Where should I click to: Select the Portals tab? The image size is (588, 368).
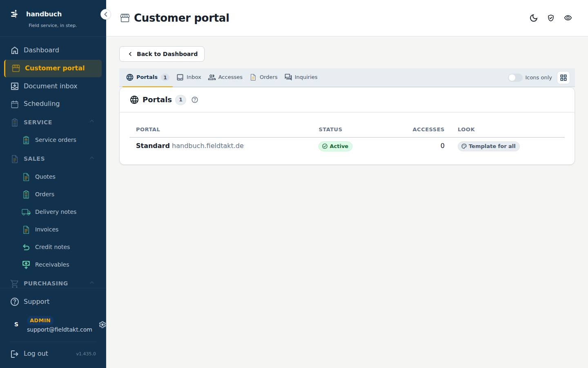click(x=147, y=77)
